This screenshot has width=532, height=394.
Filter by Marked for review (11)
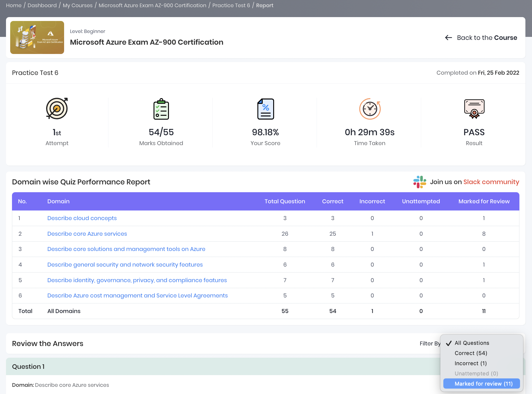482,384
